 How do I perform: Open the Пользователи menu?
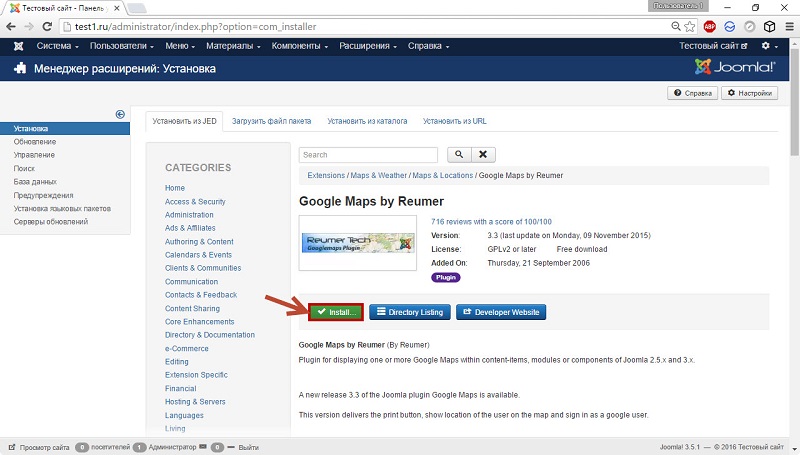pos(121,46)
